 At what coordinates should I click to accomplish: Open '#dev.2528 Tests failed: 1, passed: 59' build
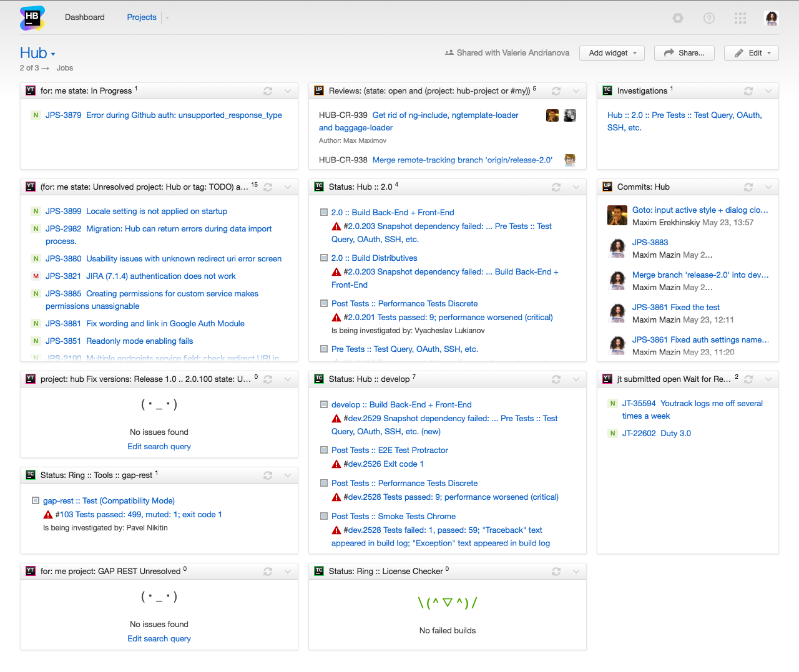[x=441, y=537]
